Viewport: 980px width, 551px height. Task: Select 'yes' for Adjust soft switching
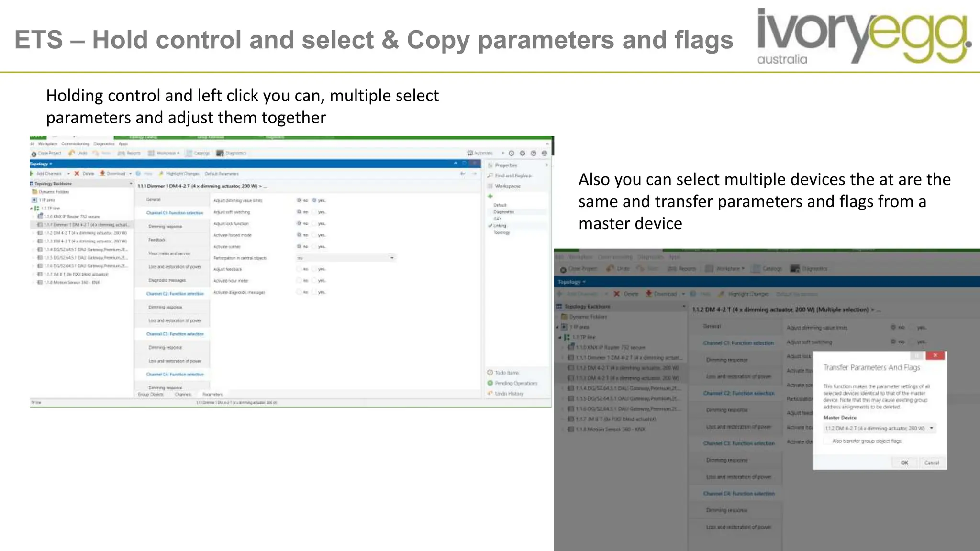[x=314, y=212]
